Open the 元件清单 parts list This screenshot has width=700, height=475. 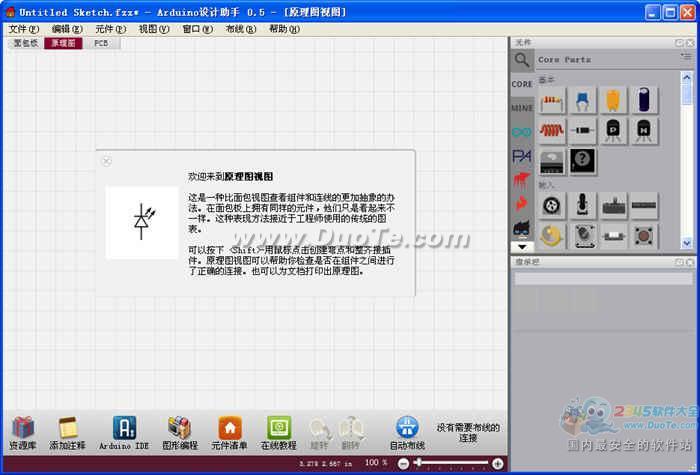pos(229,432)
